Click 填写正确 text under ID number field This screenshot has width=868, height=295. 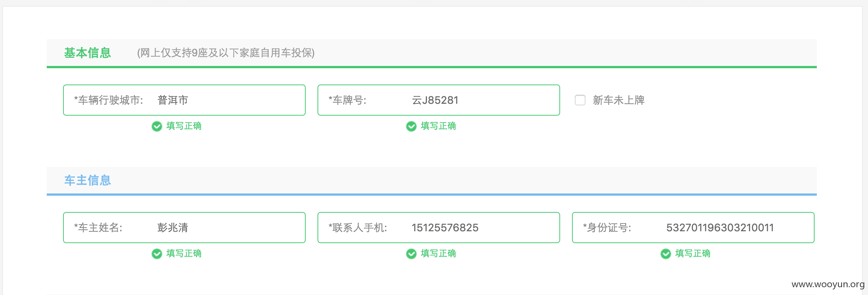pos(693,253)
